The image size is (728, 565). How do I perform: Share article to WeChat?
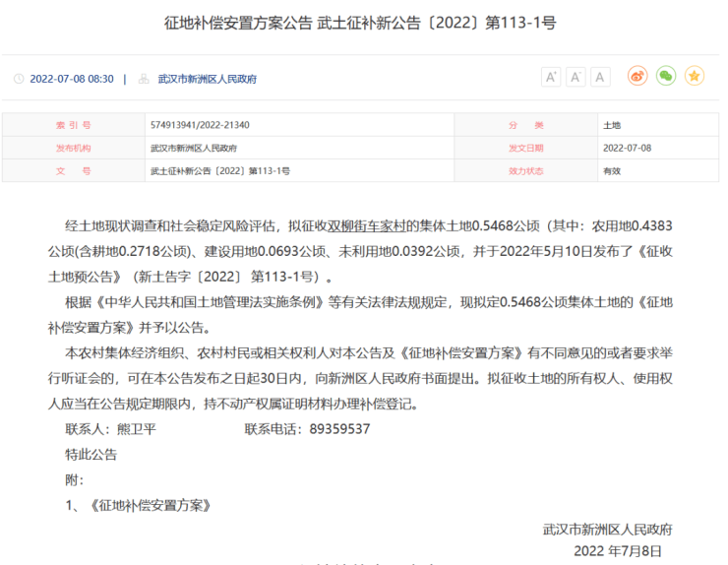[666, 76]
